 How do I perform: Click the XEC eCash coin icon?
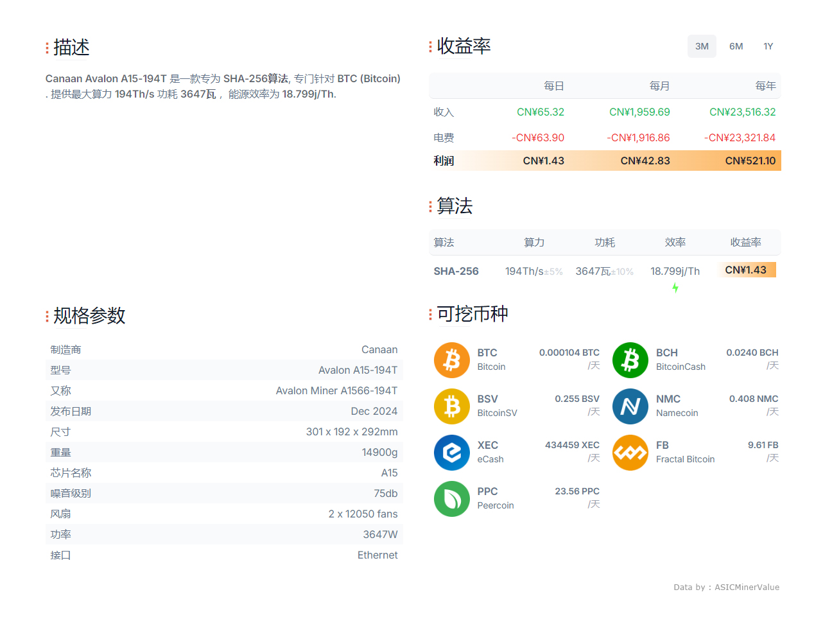(452, 453)
